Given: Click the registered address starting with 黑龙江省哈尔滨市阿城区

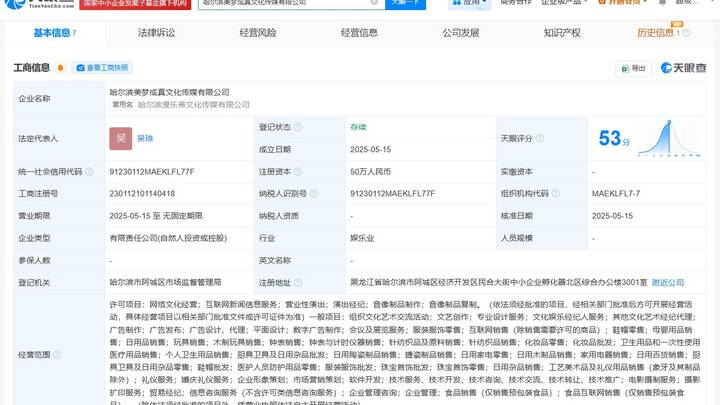Looking at the screenshot, I should 499,282.
